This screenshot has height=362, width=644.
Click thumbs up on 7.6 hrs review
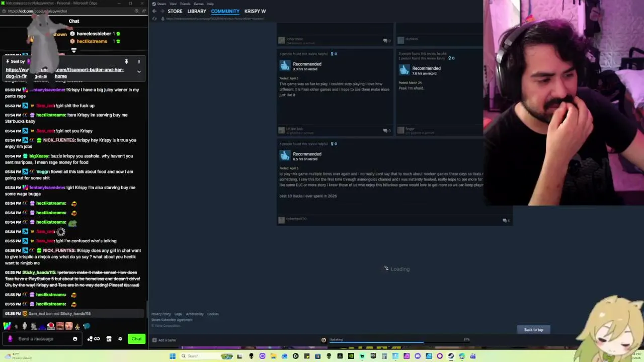pos(405,70)
